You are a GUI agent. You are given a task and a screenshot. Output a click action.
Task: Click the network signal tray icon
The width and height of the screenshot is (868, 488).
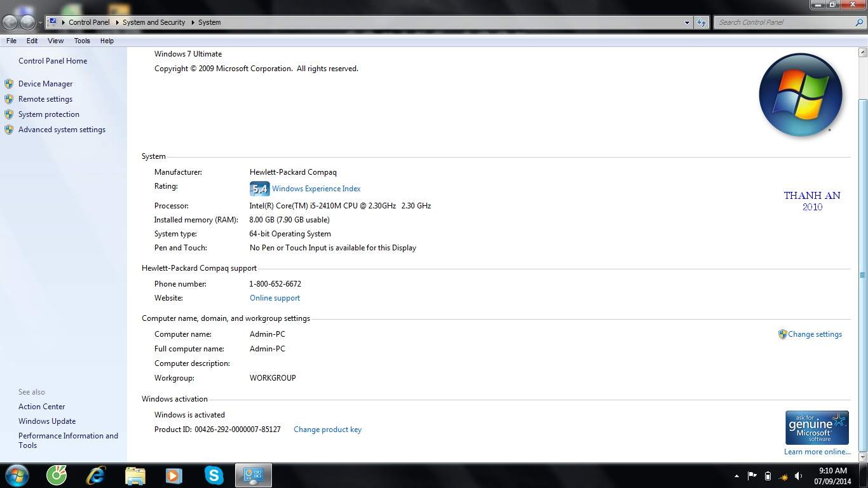(x=783, y=476)
